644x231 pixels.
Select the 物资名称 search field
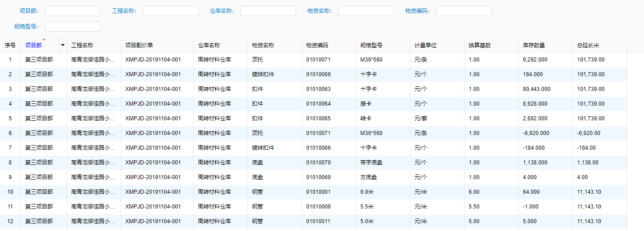(x=366, y=11)
